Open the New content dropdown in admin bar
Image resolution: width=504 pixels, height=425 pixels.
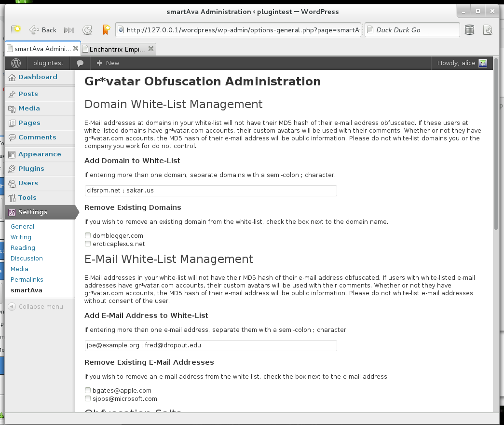tap(108, 63)
